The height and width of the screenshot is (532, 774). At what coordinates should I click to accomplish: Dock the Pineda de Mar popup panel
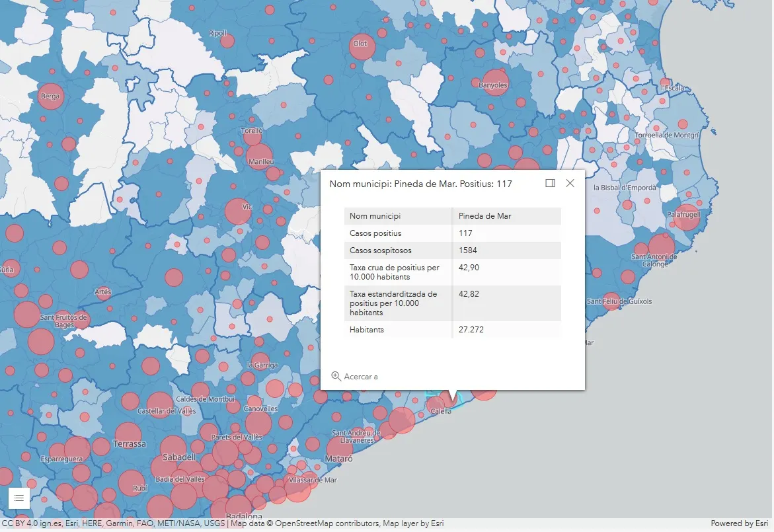click(x=551, y=183)
